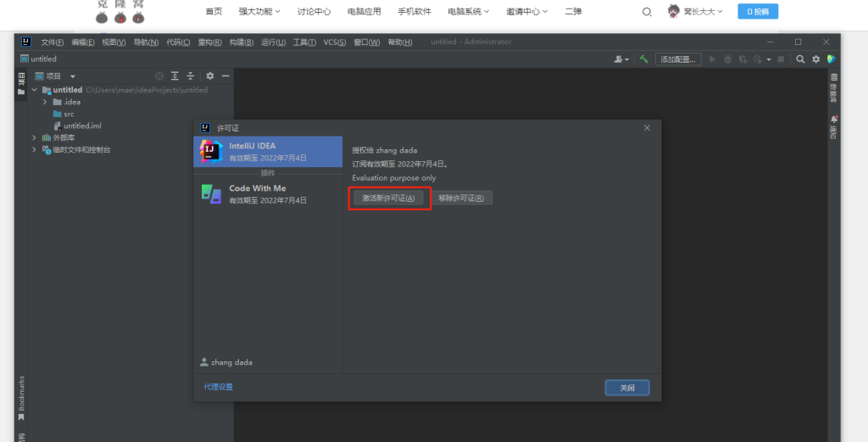Viewport: 868px width, 442px height.
Task: Expand the 外部库 external libraries node
Action: point(35,137)
